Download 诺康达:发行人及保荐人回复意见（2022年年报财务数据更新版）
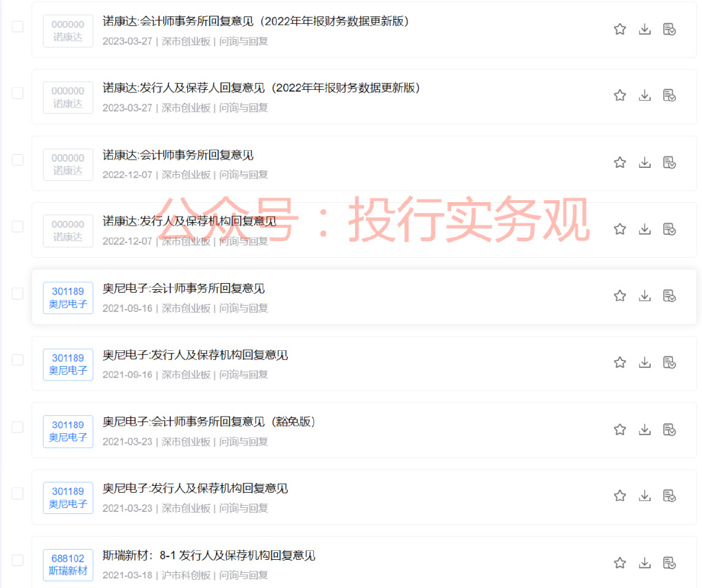The height and width of the screenshot is (588, 702). pyautogui.click(x=644, y=95)
